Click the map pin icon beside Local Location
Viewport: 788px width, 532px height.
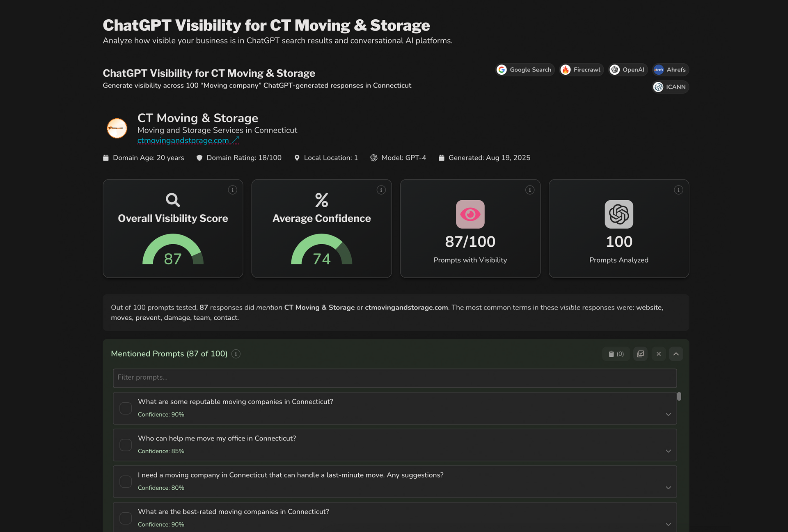coord(297,158)
